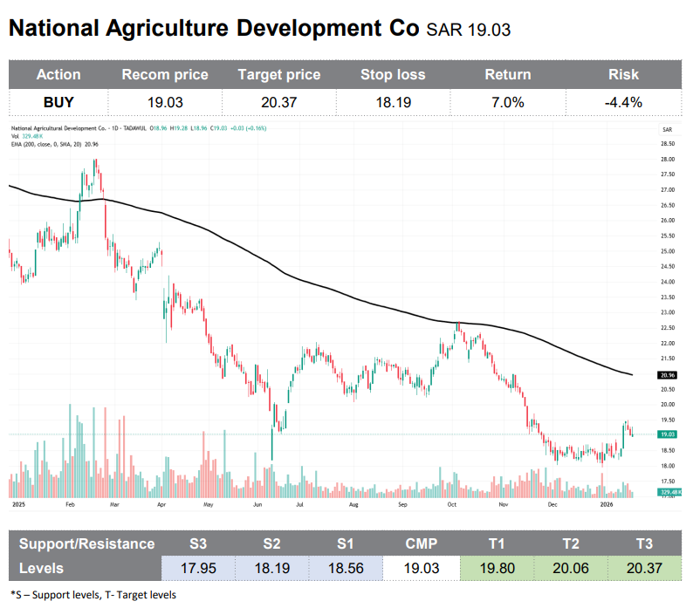Click the T1 target value 19.80

(497, 569)
